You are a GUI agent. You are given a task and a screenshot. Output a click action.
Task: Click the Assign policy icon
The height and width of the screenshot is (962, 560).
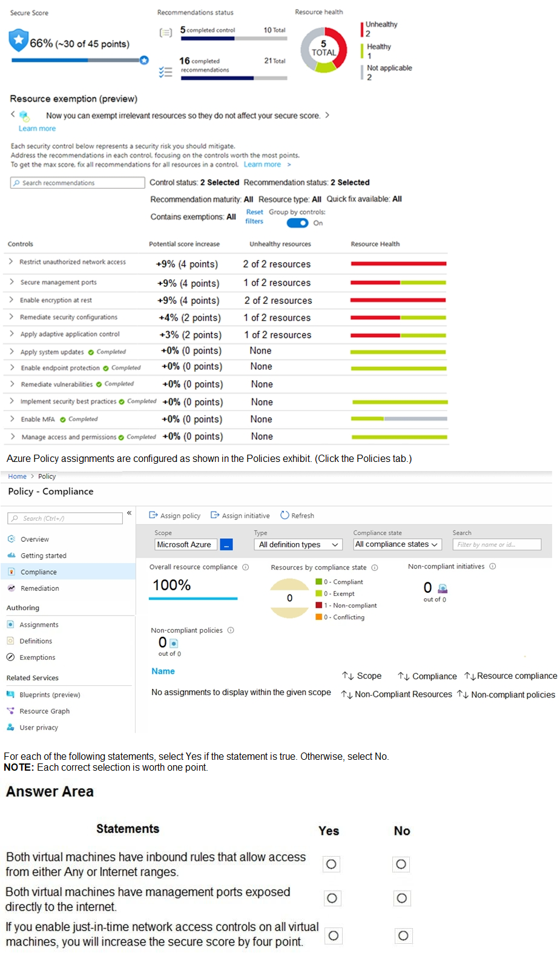pyautogui.click(x=153, y=515)
